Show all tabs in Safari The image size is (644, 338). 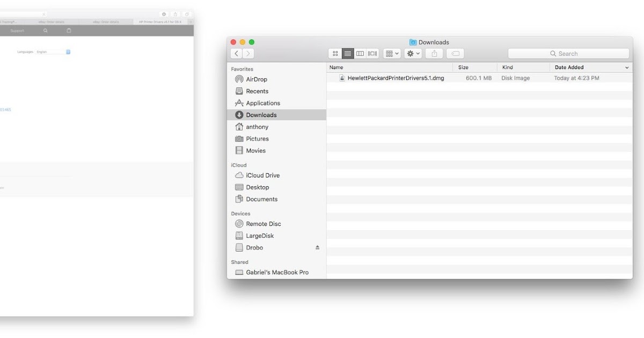(x=187, y=14)
